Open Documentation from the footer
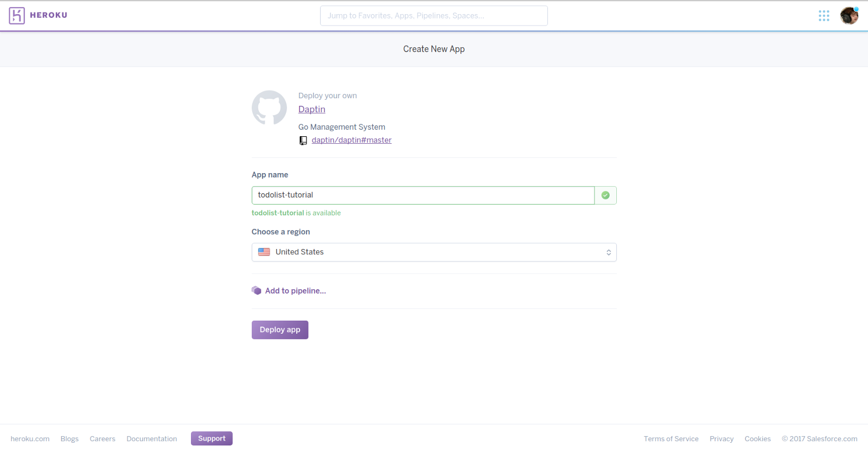This screenshot has width=868, height=452. coord(152,439)
